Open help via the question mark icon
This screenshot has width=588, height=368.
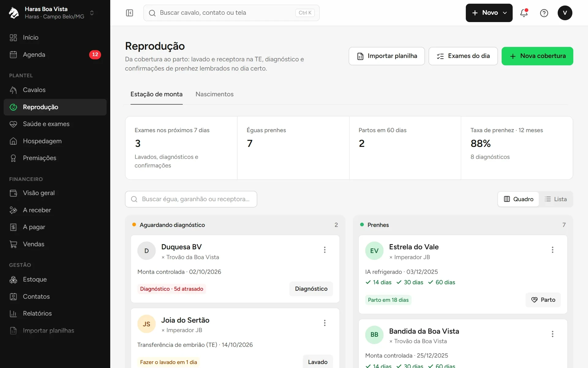click(x=544, y=13)
